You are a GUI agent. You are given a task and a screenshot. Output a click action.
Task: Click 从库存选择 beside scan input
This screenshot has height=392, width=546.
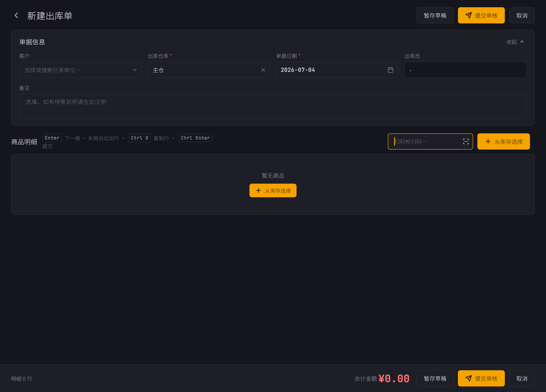pyautogui.click(x=503, y=142)
